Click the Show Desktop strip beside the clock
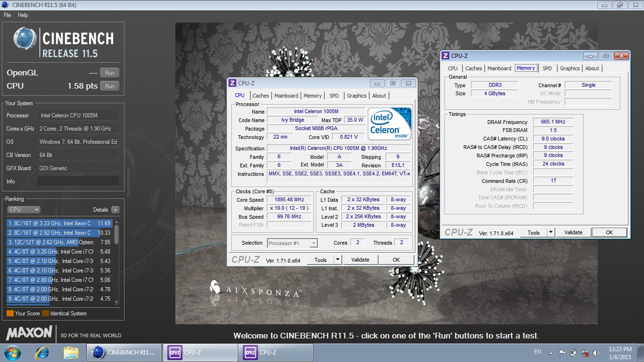644x362 pixels. click(641, 353)
